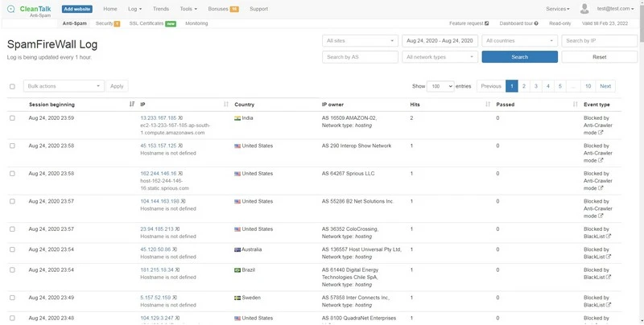This screenshot has height=325, width=644.
Task: Check the row for 181.215.18.34
Action: (x=12, y=270)
